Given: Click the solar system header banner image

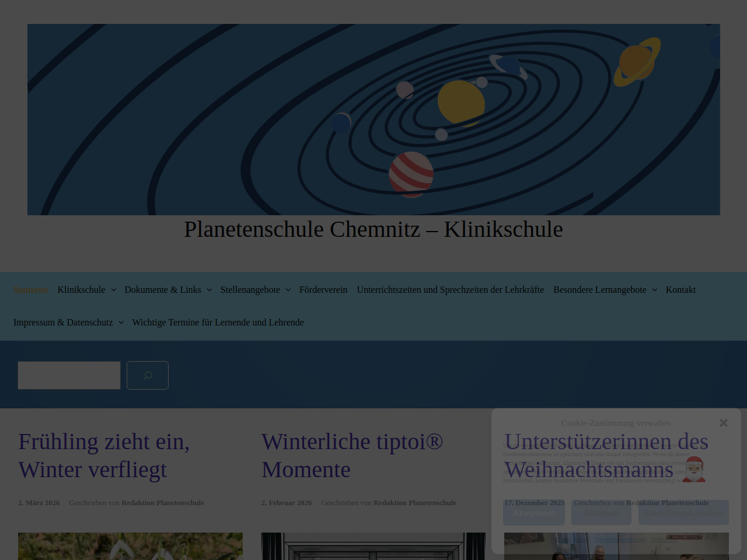Looking at the screenshot, I should click(373, 120).
